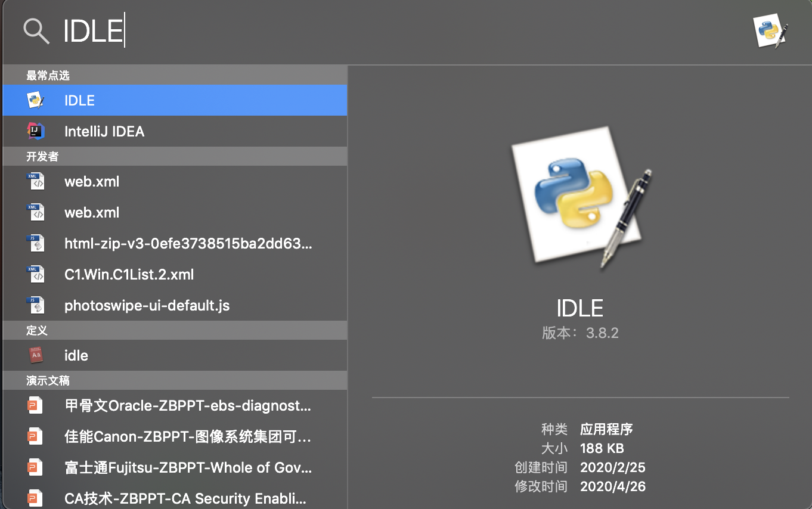Click the 大小 label
The height and width of the screenshot is (509, 812).
tap(554, 448)
